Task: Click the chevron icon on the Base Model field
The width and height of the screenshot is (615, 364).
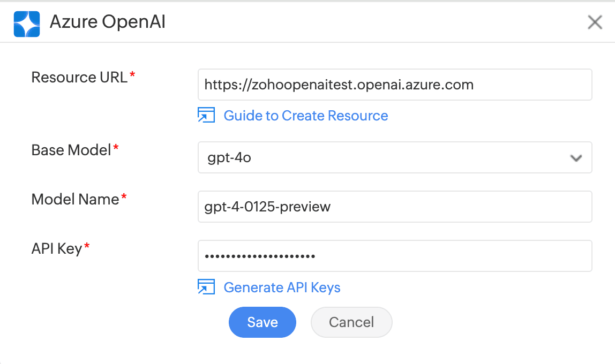Action: [576, 157]
